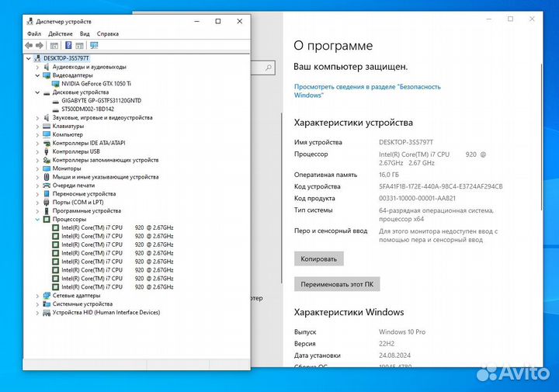
Task: Select Мыши и иные указывающие устройства
Action: point(106,177)
